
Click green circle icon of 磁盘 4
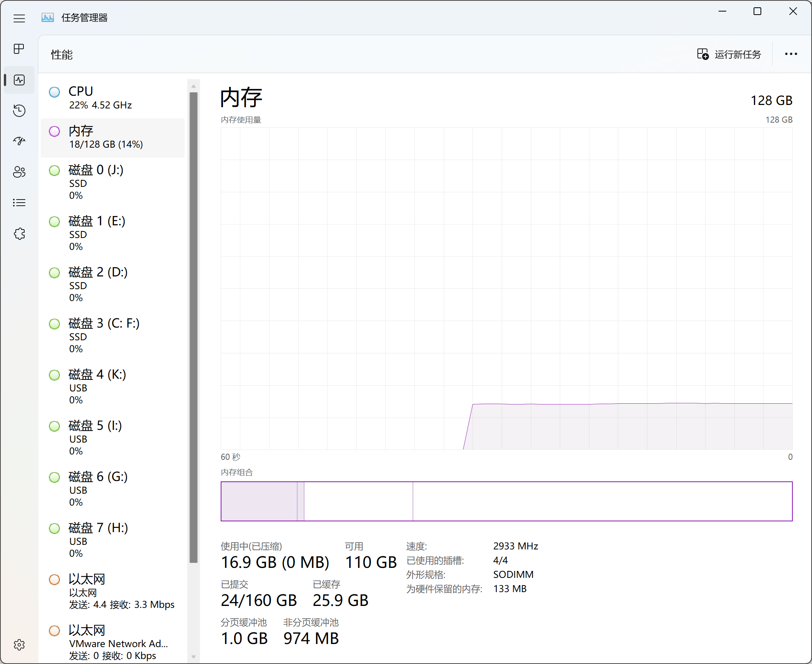click(x=55, y=375)
